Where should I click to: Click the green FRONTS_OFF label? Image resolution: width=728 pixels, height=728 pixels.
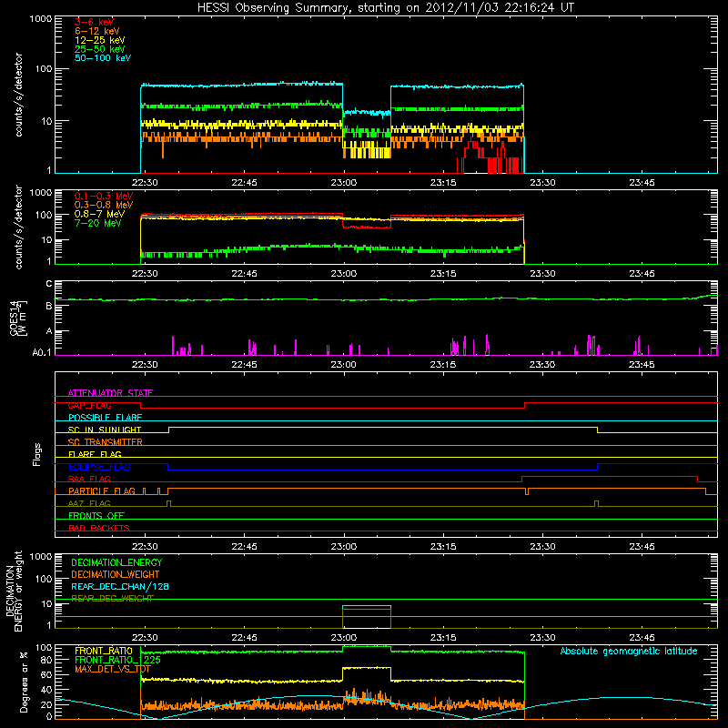[x=96, y=515]
